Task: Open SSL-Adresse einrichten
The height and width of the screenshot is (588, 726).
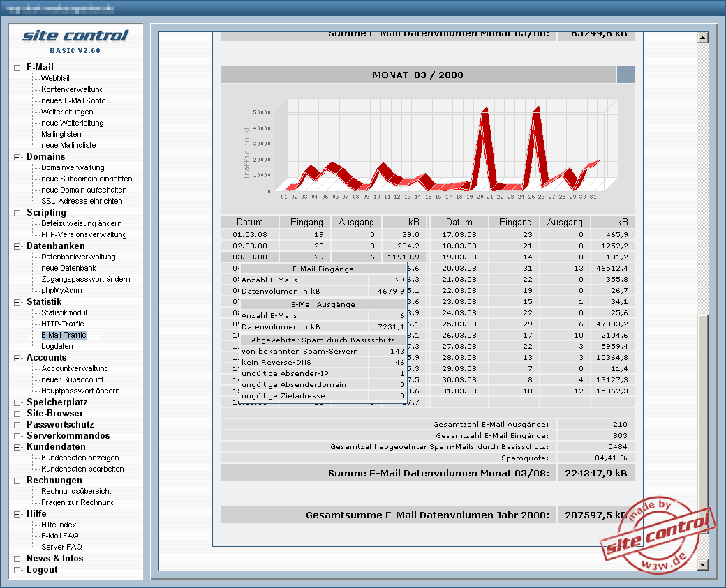Action: [x=82, y=201]
